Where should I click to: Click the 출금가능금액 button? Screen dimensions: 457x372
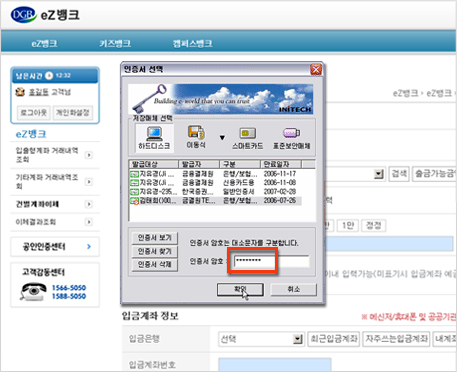point(434,174)
